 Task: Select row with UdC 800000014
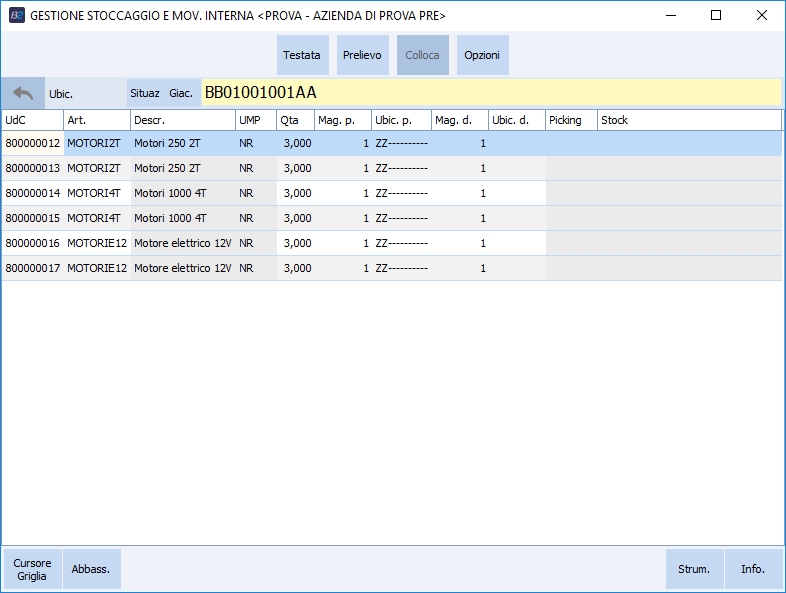(33, 193)
